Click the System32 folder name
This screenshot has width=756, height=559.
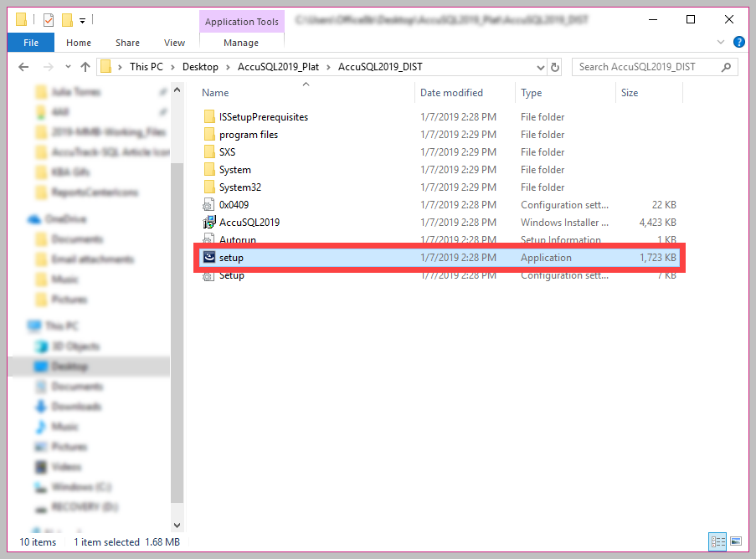tap(240, 187)
